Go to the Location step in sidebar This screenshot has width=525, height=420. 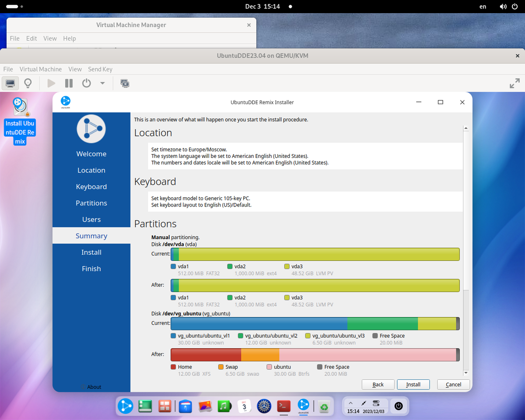(x=91, y=170)
